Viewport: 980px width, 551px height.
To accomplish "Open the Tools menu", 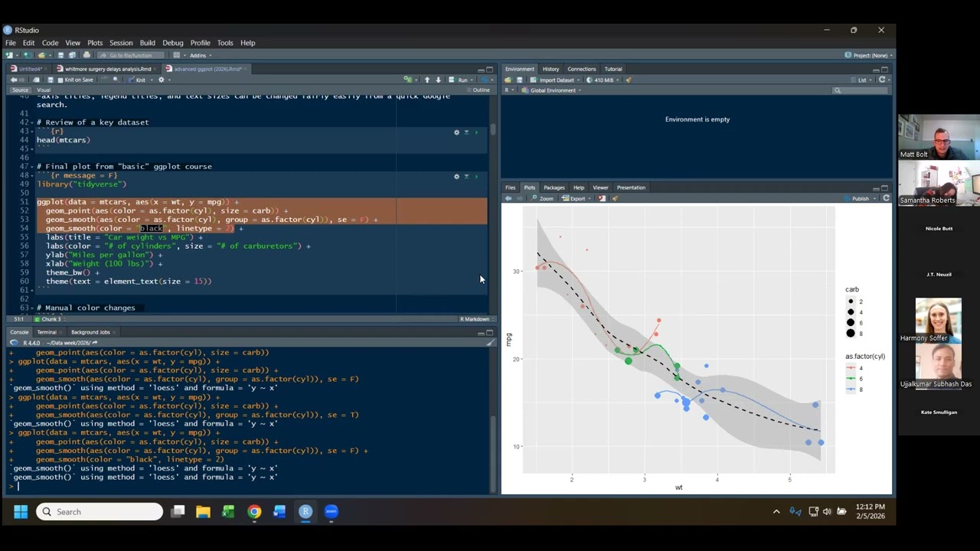I will coord(224,43).
